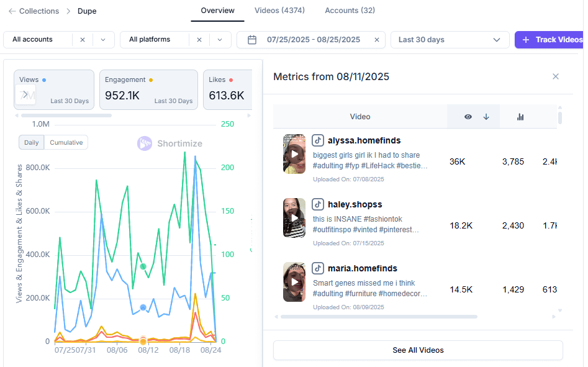Close the Metrics from 08/11/2025 panel

pyautogui.click(x=556, y=76)
